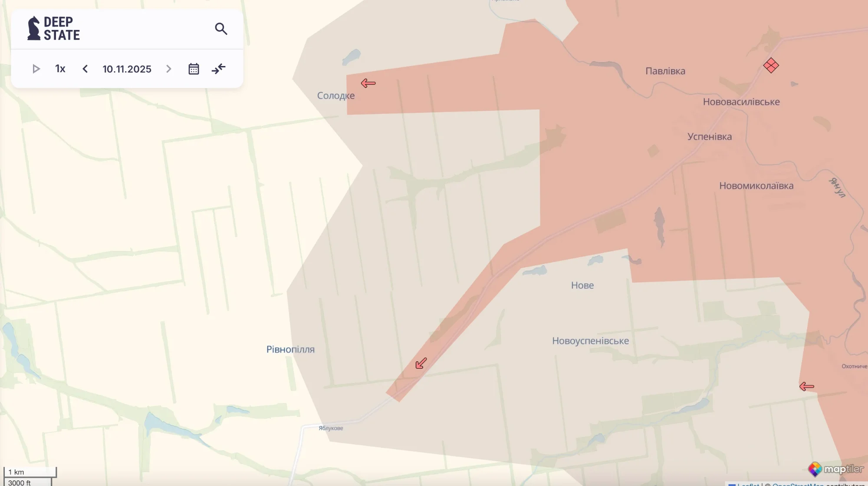Viewport: 868px width, 486px height.
Task: Click the converging arrows timeline icon
Action: pos(218,69)
